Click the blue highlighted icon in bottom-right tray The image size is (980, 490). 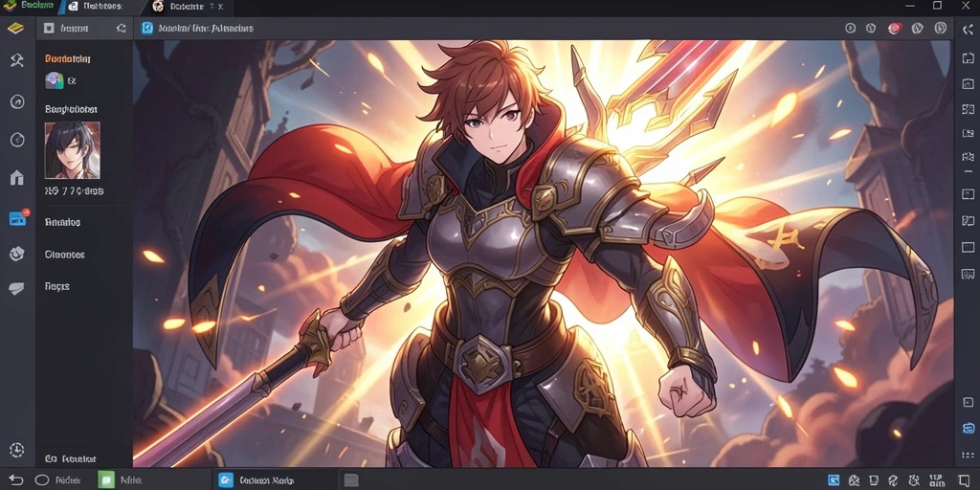click(x=834, y=480)
